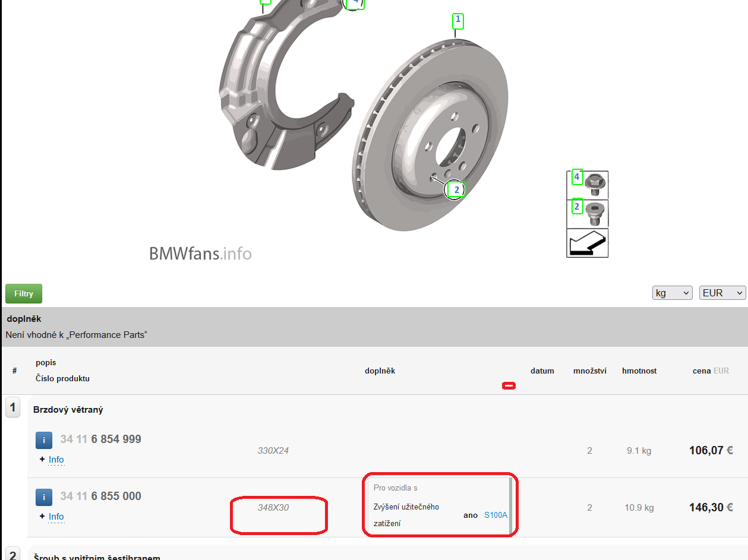Select part number 34 11 6 854 999
This screenshot has width=748, height=560.
click(x=100, y=439)
